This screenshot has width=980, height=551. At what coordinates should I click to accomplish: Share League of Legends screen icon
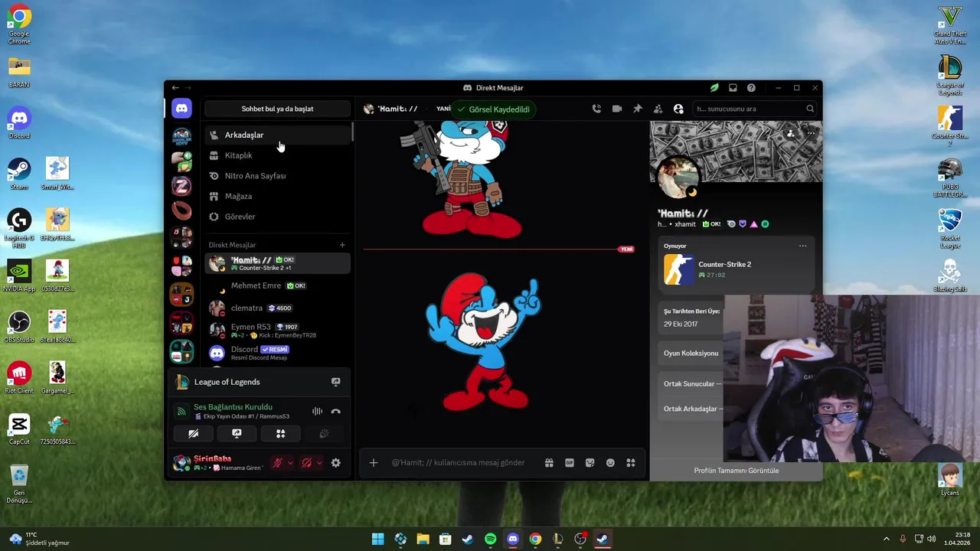335,382
